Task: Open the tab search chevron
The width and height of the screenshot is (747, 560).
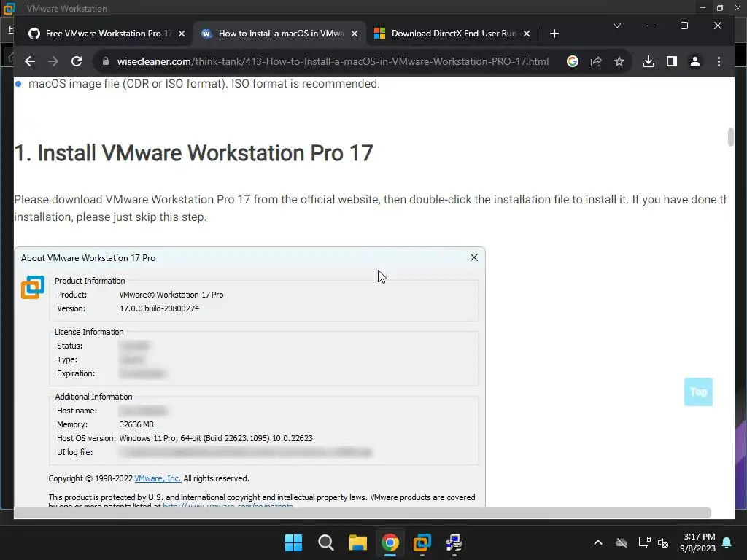Action: [617, 26]
